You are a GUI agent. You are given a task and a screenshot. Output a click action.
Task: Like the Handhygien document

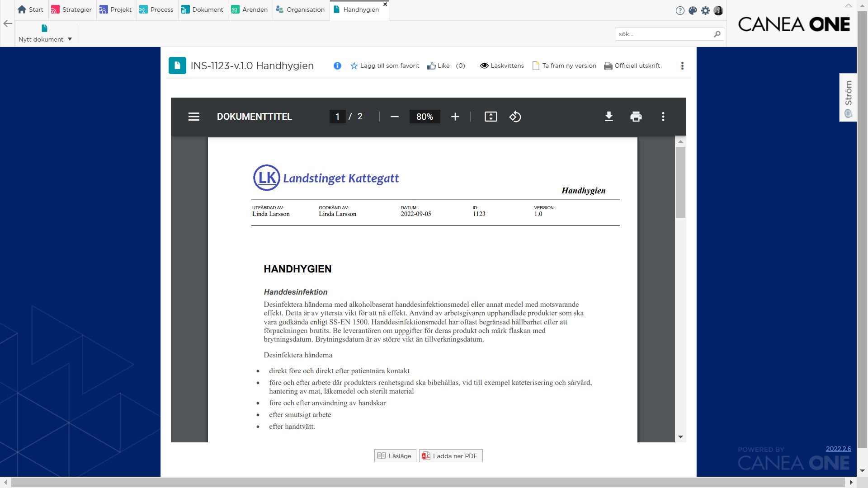click(x=439, y=66)
